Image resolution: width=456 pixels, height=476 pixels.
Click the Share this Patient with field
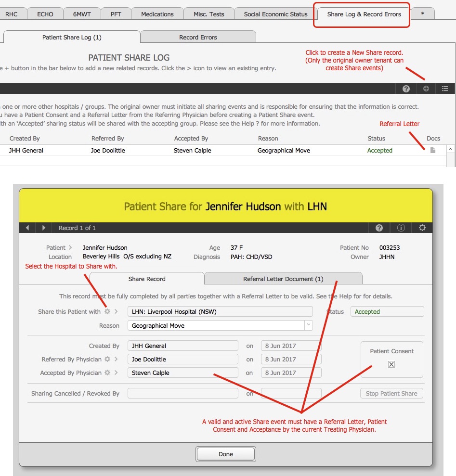[220, 311]
